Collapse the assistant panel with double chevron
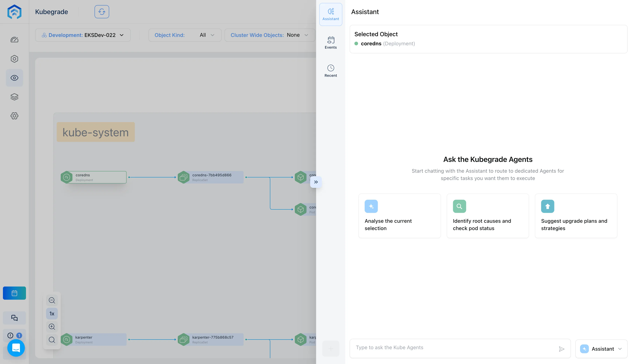632x364 pixels. [316, 182]
